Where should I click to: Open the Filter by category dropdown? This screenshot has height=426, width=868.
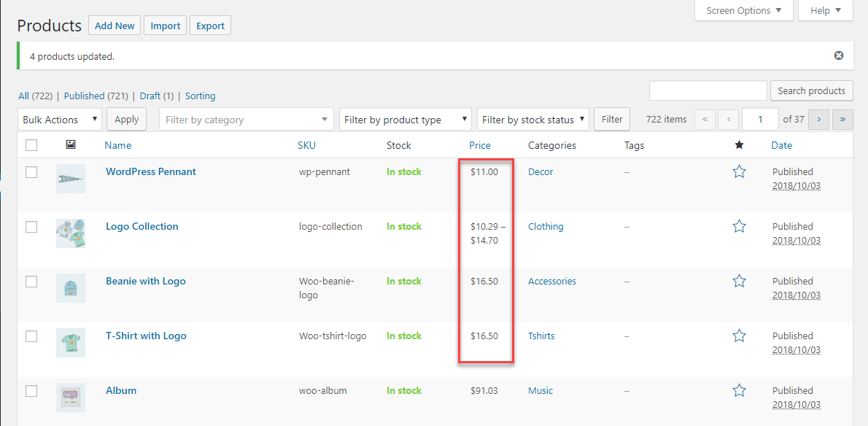pos(247,120)
